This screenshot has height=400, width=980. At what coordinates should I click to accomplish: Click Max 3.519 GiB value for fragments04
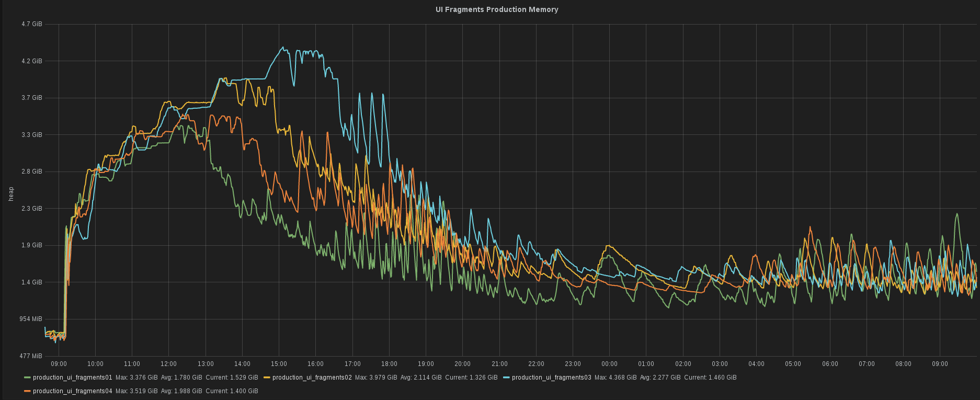tap(136, 391)
